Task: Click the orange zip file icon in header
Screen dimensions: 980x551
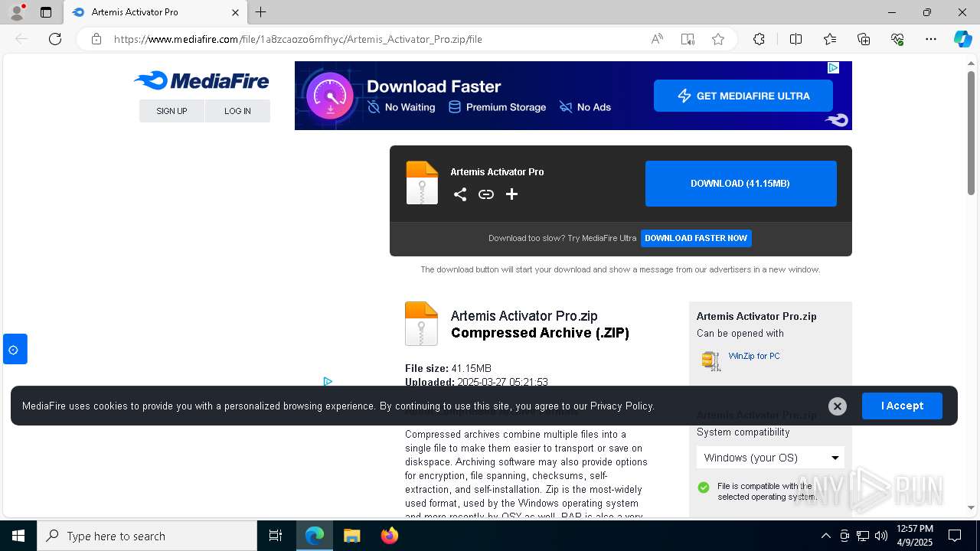Action: [x=422, y=183]
